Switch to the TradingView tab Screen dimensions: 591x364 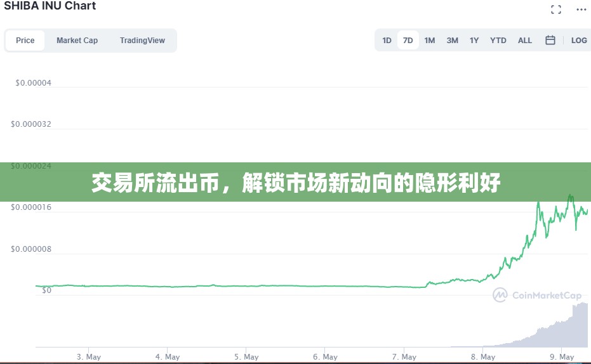pyautogui.click(x=142, y=41)
